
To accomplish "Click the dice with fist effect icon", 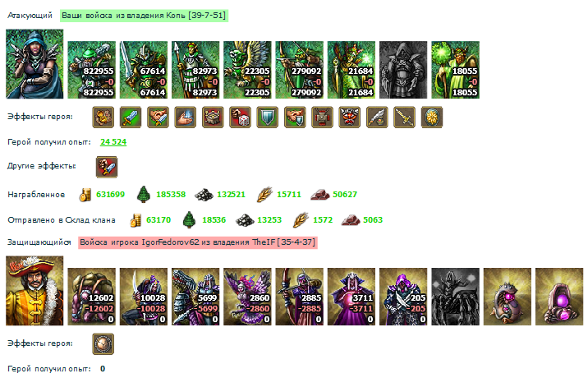I will coord(240,118).
